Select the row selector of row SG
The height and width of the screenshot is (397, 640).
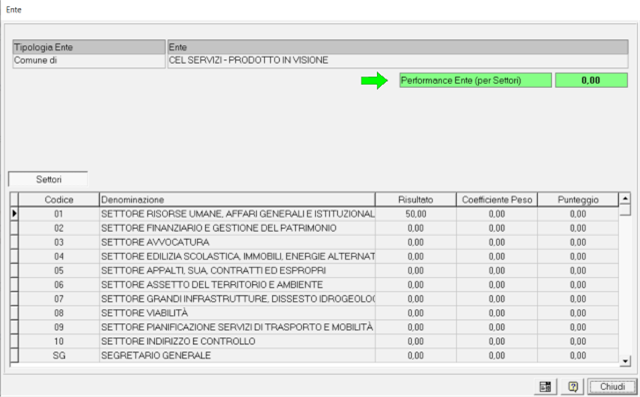(14, 355)
